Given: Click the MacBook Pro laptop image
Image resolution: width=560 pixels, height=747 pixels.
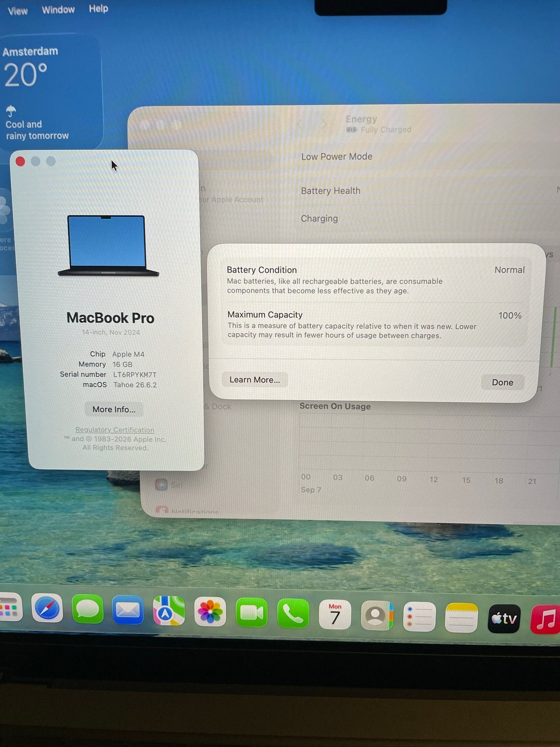Looking at the screenshot, I should [108, 246].
